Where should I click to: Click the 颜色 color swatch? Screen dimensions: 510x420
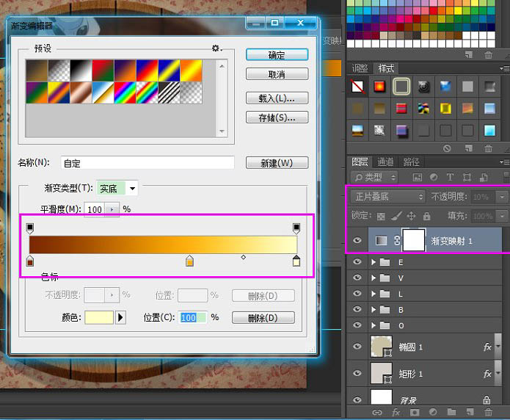99,317
